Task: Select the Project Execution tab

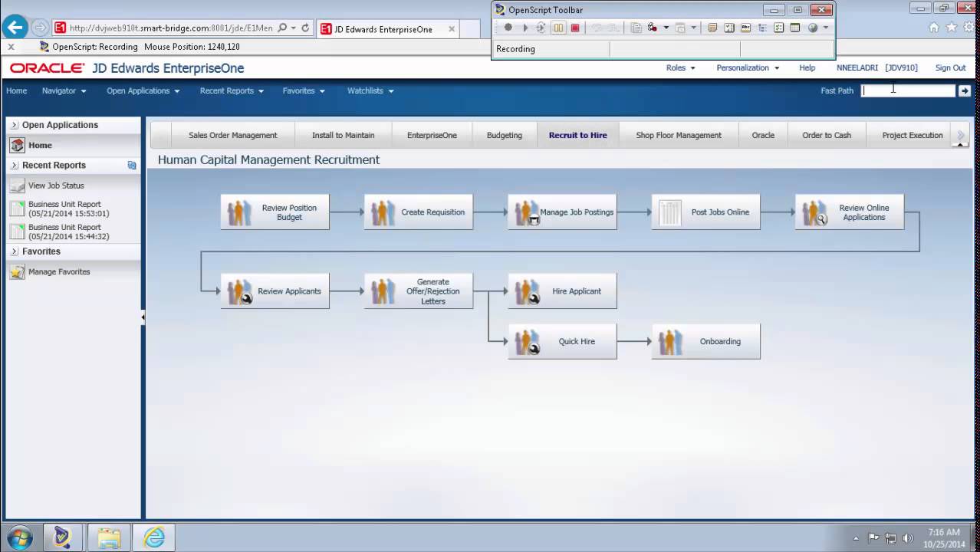Action: click(913, 135)
